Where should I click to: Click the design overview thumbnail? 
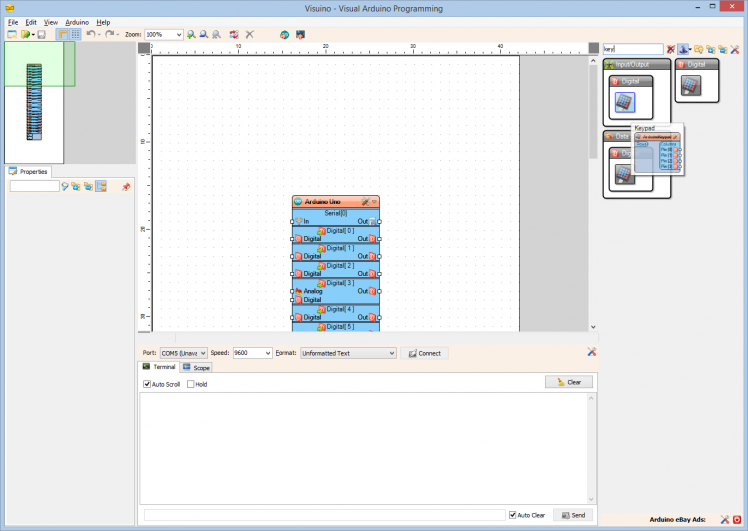35,102
